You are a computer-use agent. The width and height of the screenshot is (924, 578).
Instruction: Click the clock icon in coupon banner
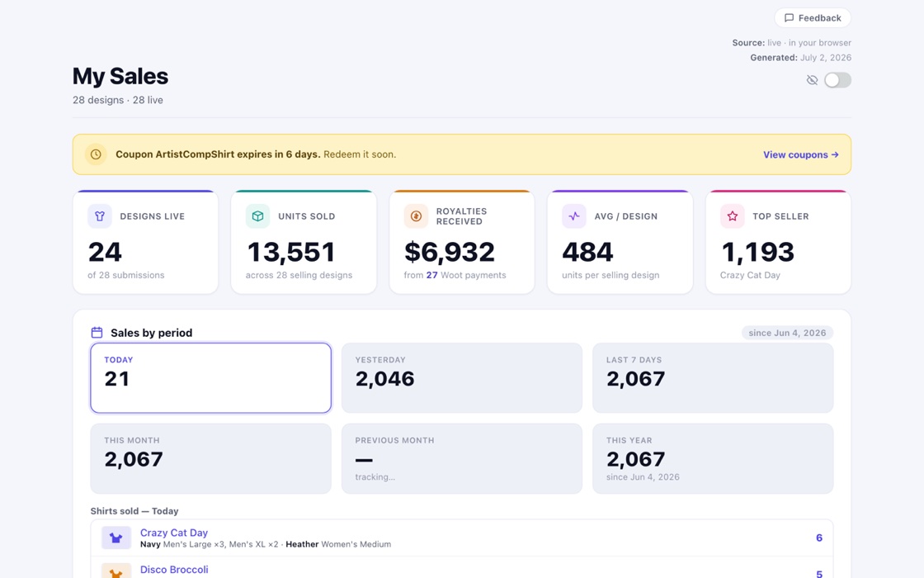(x=96, y=154)
